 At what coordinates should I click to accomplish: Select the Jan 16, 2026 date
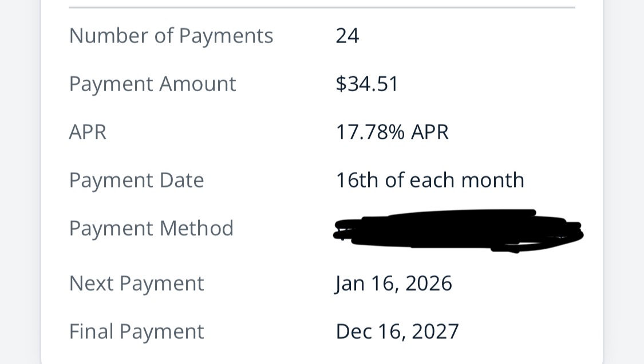coord(393,284)
